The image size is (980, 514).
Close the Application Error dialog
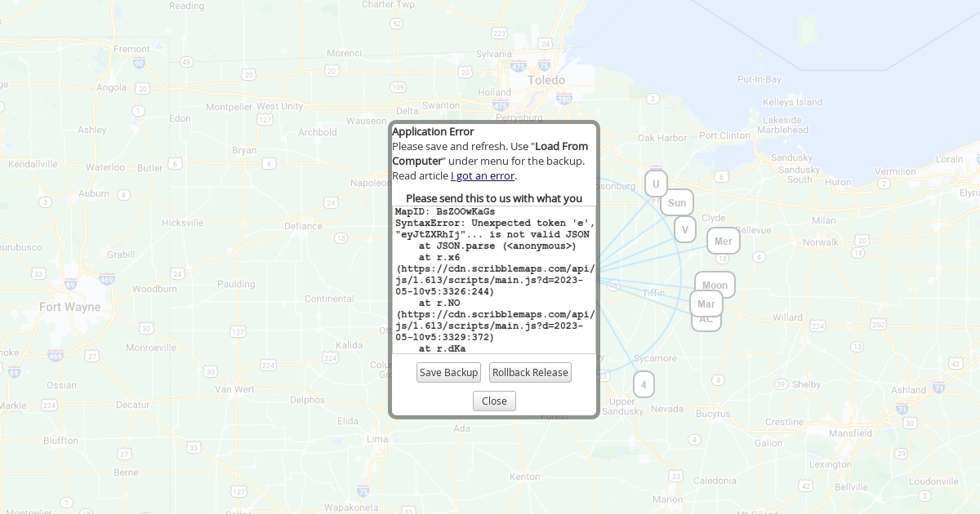(x=494, y=401)
